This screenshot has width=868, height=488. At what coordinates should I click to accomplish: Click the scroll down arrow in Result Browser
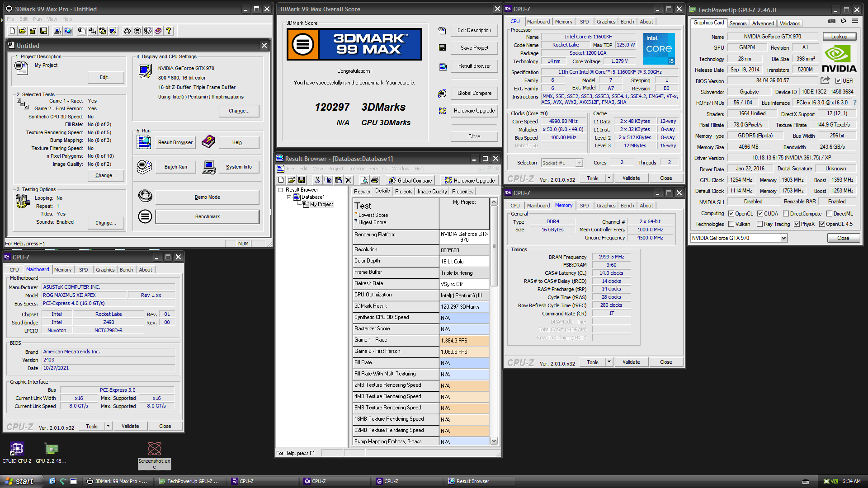494,441
